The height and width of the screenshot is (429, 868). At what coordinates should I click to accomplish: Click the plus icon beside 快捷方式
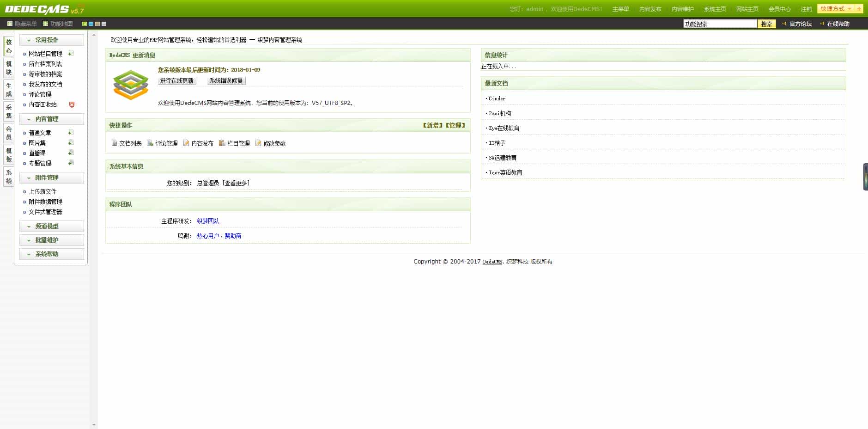[859, 9]
